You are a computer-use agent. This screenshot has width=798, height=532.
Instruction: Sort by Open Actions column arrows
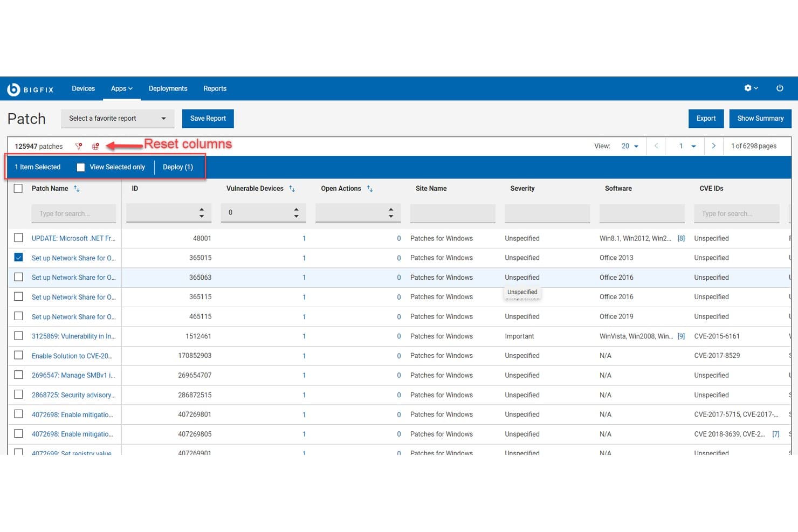[369, 189]
